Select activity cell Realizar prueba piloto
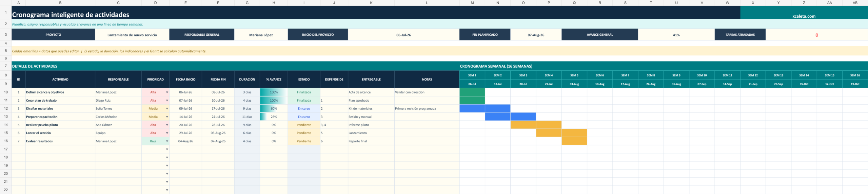Viewport: 868px width, 194px height. tap(60, 125)
